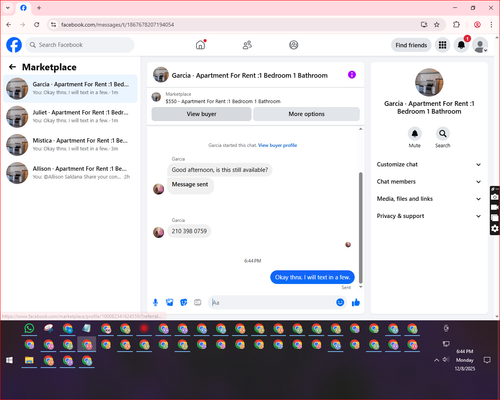Open the Chrome extensions puzzle icon
500x400 pixels.
pos(456,25)
